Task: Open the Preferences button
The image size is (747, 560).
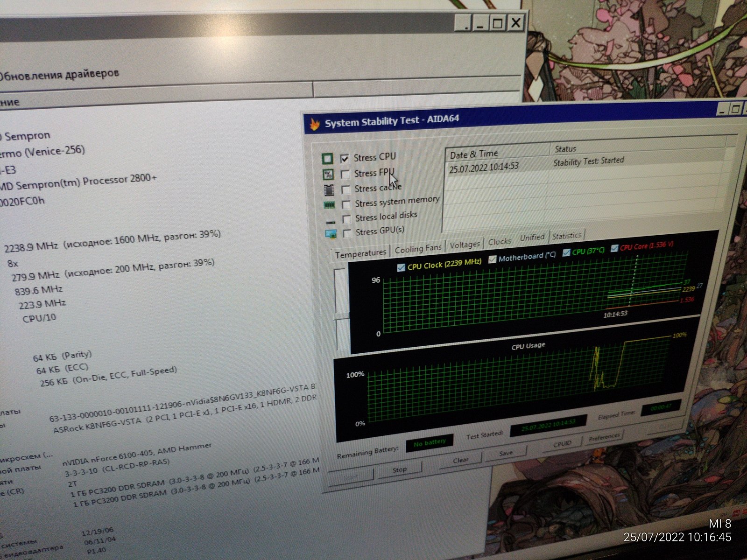Action: [604, 437]
